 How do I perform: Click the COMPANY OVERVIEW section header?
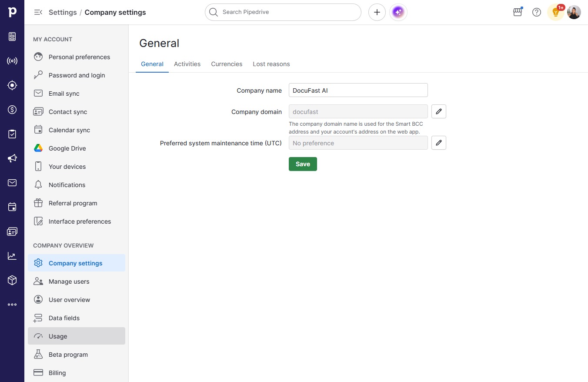pyautogui.click(x=63, y=245)
